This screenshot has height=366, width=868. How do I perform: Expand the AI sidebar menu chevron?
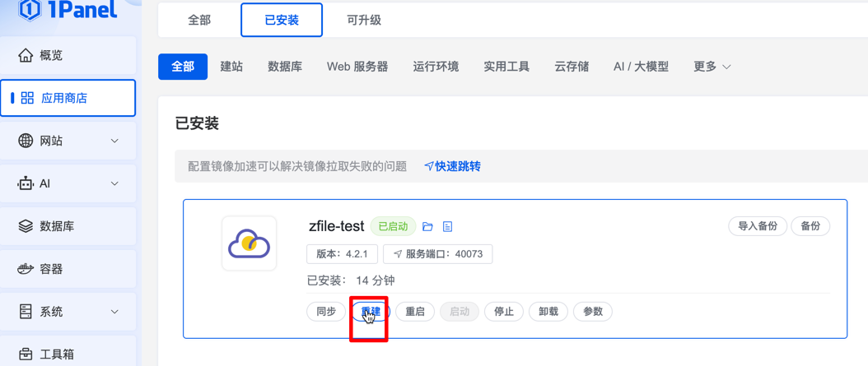coord(114,183)
